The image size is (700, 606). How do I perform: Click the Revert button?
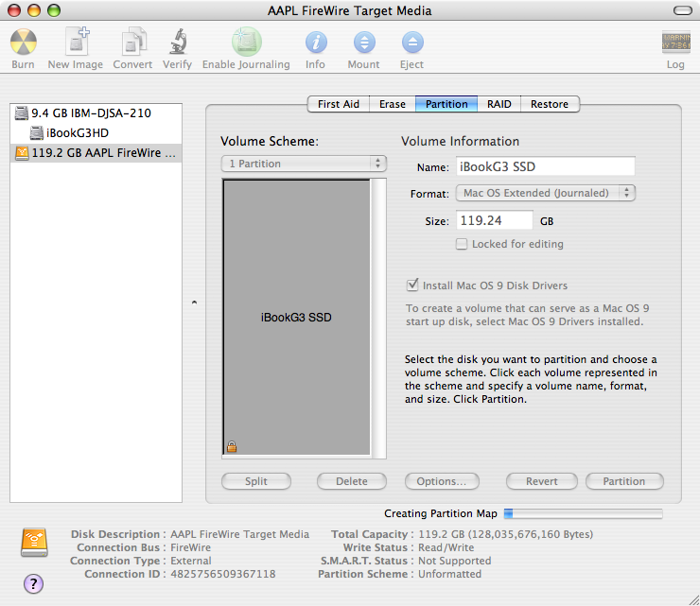(x=542, y=481)
